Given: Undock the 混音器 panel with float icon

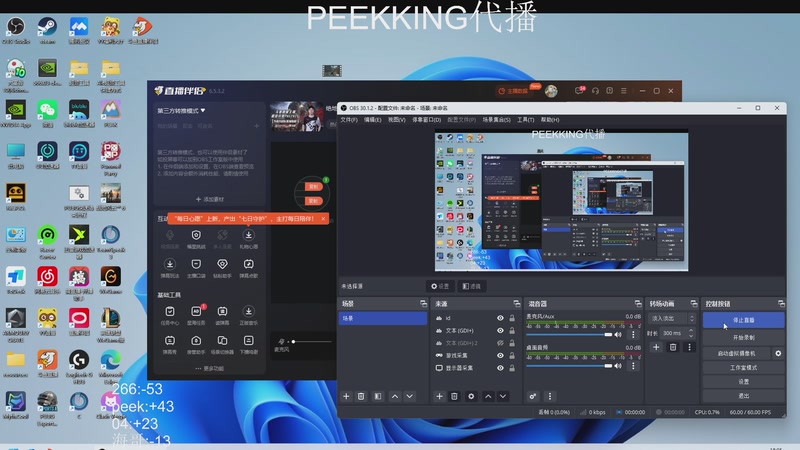Looking at the screenshot, I should (x=638, y=304).
